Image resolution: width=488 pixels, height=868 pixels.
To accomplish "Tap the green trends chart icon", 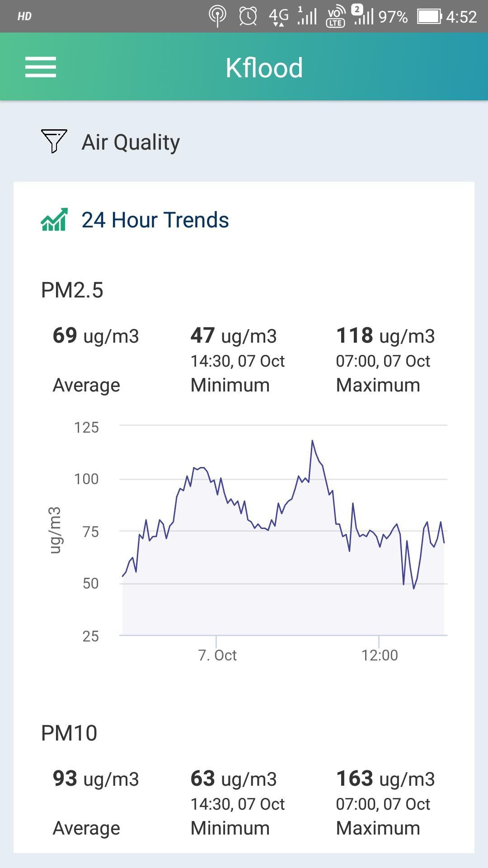I will tap(54, 220).
